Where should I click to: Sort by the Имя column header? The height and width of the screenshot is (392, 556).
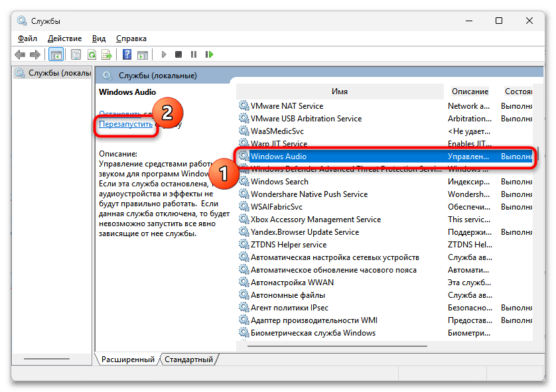(x=339, y=92)
